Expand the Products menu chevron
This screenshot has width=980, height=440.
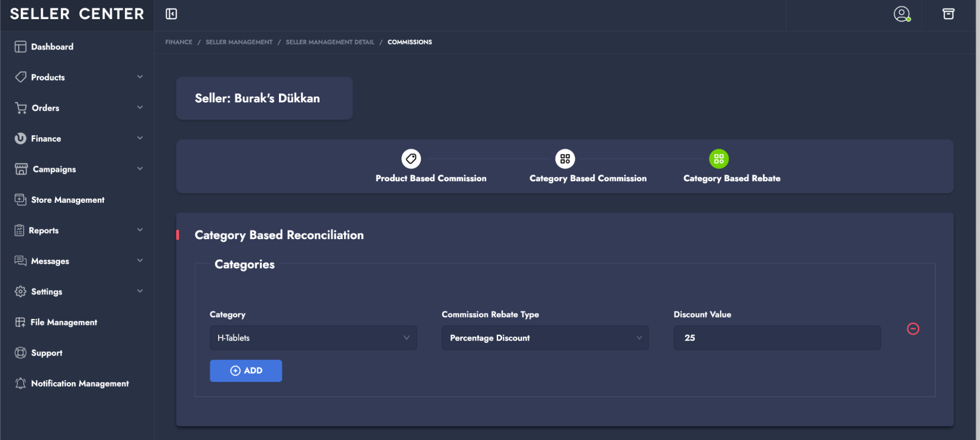(x=140, y=77)
